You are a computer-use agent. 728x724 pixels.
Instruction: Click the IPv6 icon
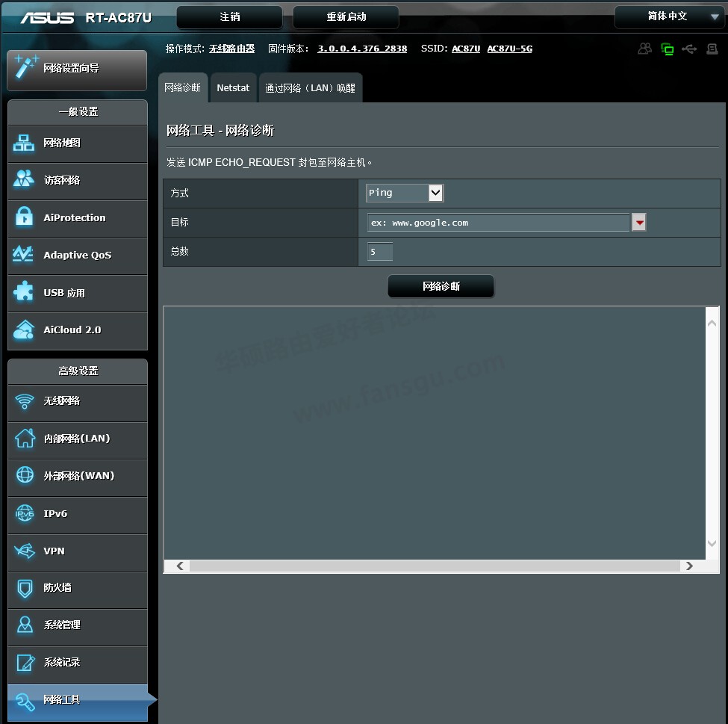pyautogui.click(x=25, y=513)
